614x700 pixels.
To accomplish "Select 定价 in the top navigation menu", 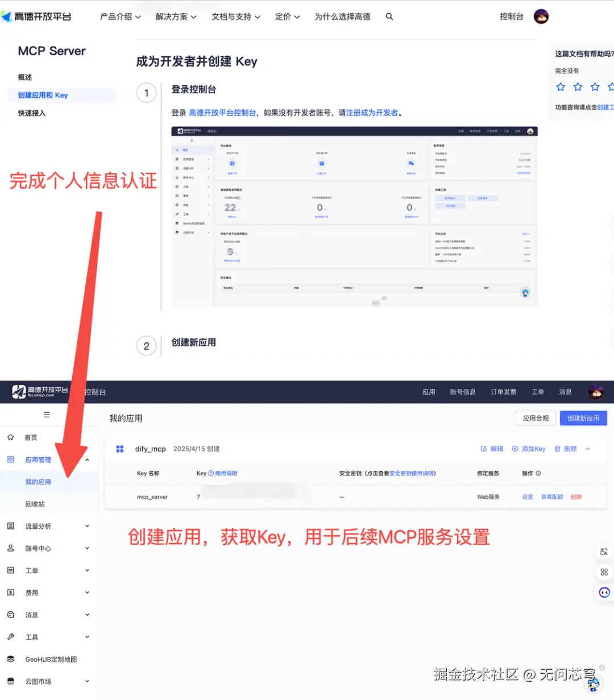I will 283,16.
